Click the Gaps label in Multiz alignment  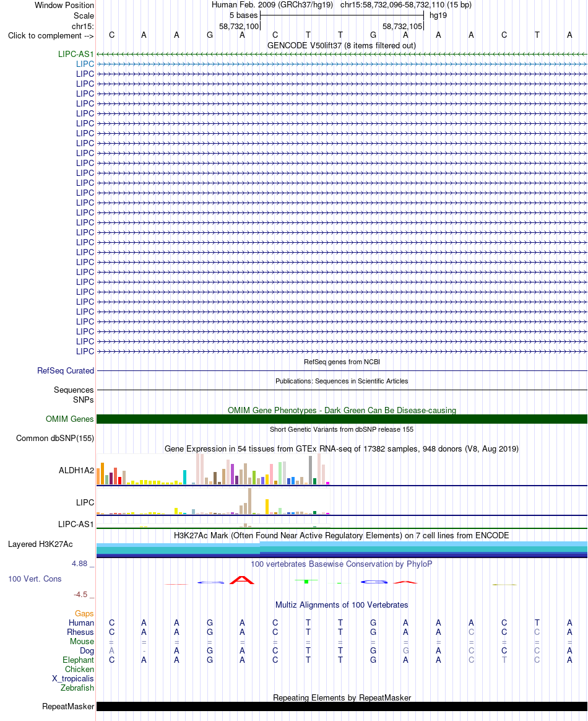[x=85, y=613]
